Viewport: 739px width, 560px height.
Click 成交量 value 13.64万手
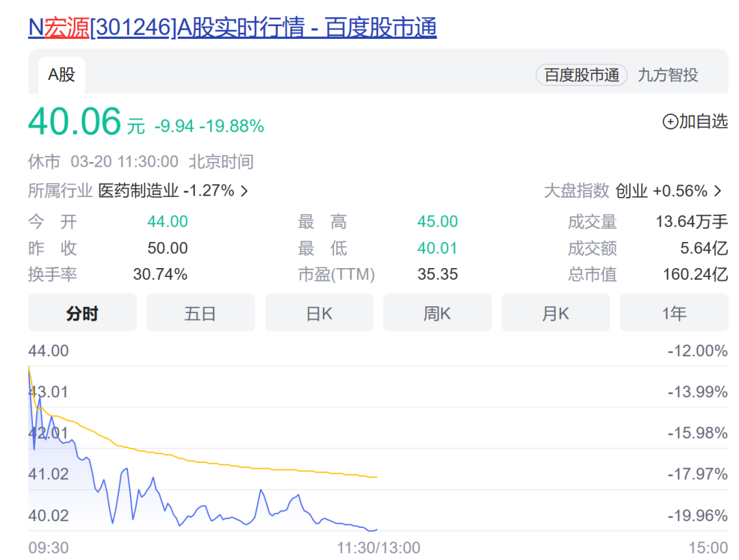point(692,222)
